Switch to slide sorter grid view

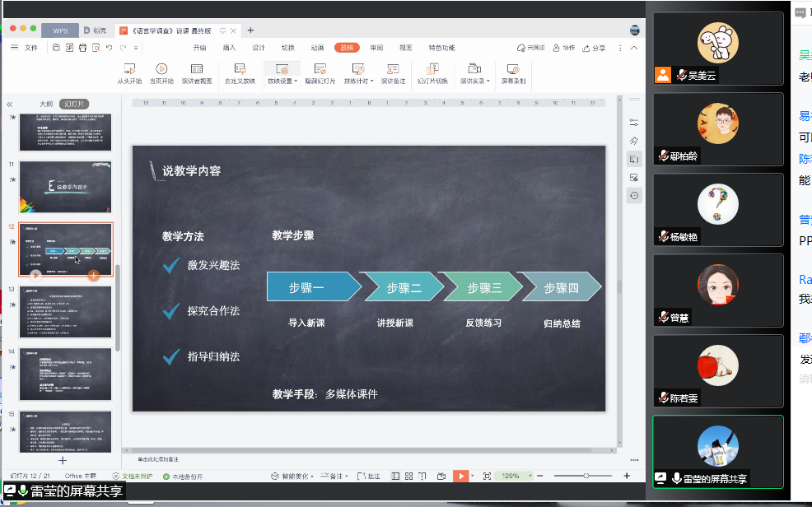(x=409, y=476)
